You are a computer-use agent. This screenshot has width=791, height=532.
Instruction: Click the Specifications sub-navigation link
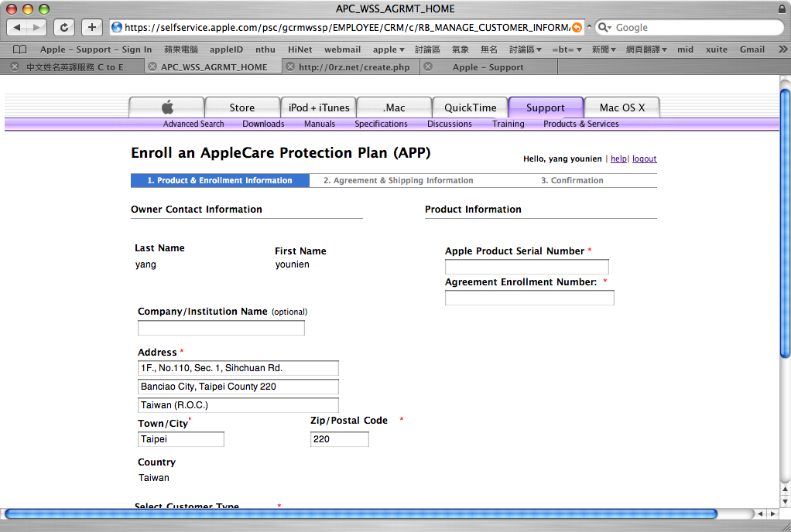point(381,124)
